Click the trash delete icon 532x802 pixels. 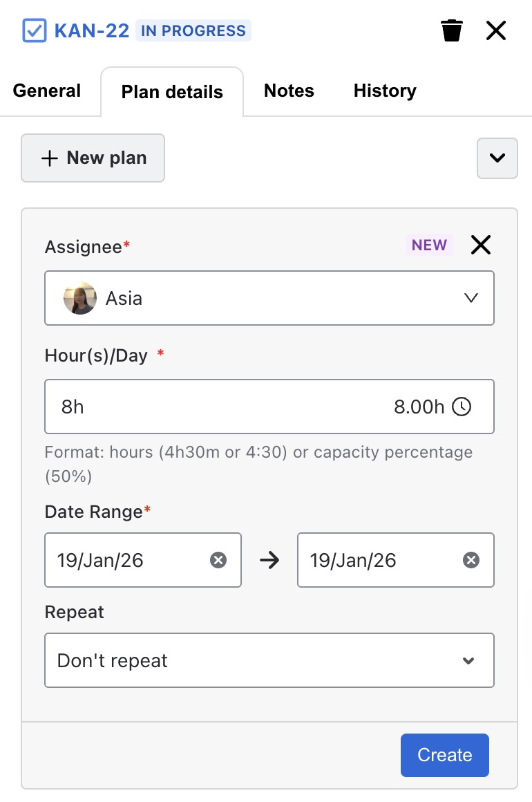tap(452, 31)
